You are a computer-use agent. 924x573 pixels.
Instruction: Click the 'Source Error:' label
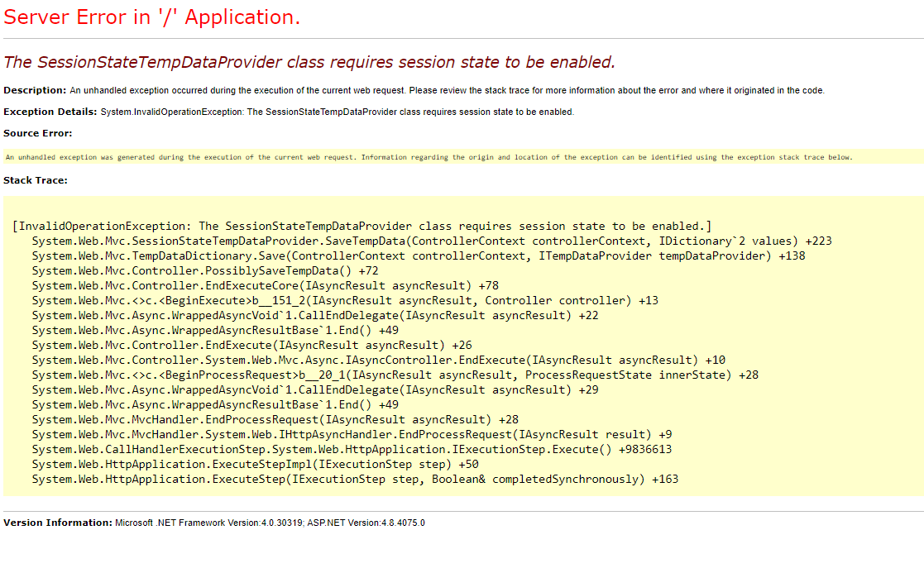33,132
